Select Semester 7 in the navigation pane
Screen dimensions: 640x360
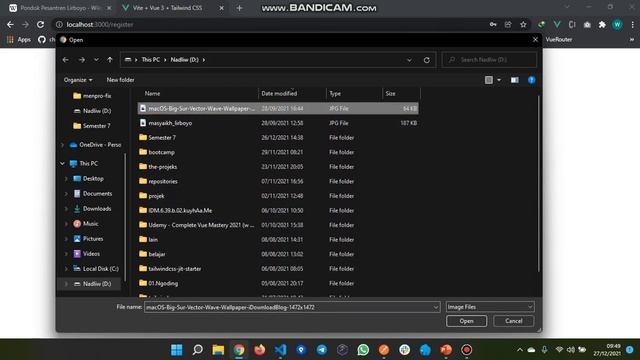coord(92,126)
